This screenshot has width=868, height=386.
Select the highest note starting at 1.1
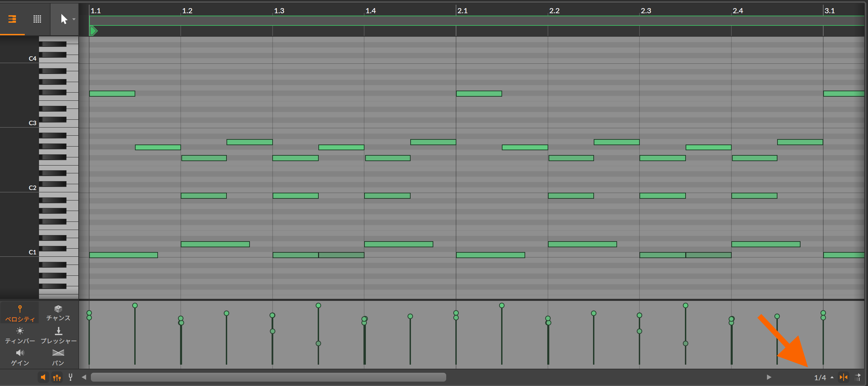[x=112, y=94]
